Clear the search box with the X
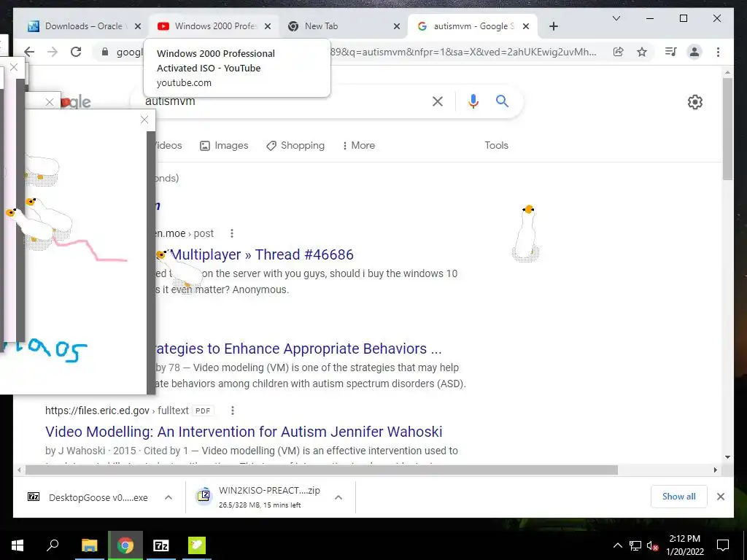747x560 pixels. tap(438, 101)
